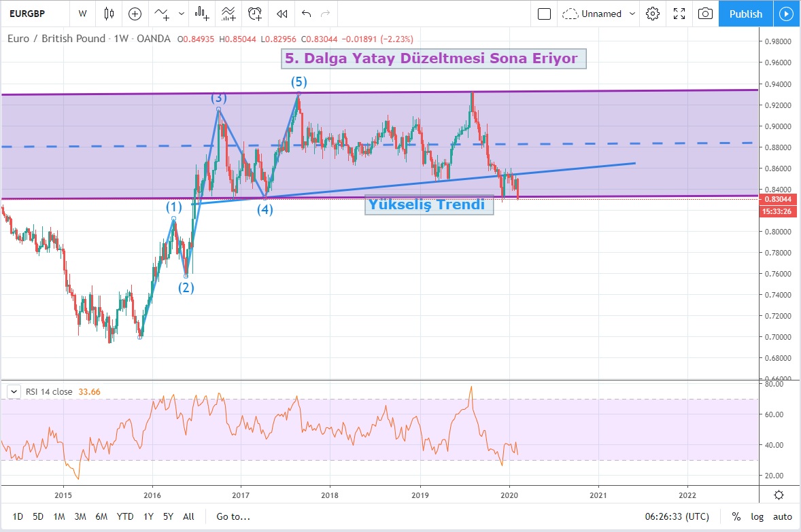Select the 1M time range

coord(59,516)
